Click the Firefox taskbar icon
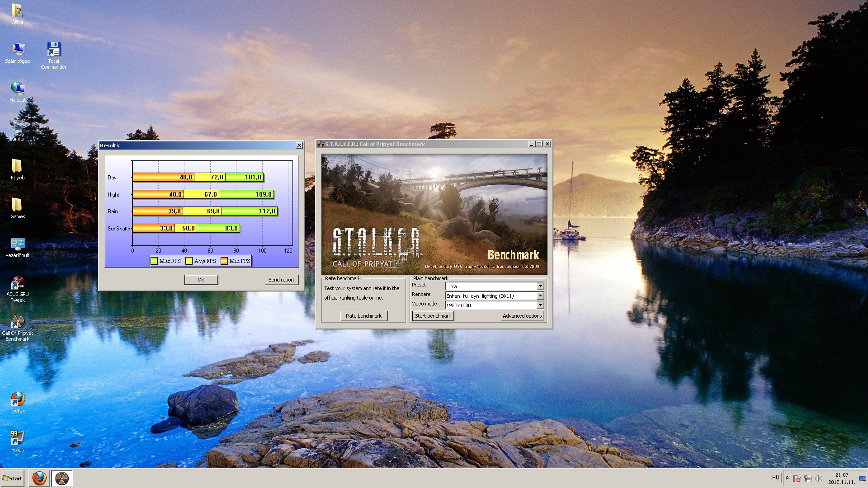This screenshot has width=868, height=488. pyautogui.click(x=39, y=478)
